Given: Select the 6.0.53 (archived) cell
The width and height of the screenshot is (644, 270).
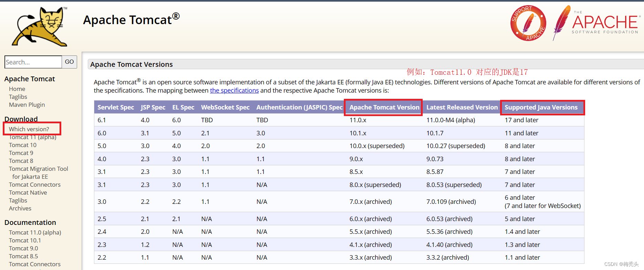Looking at the screenshot, I should 450,219.
